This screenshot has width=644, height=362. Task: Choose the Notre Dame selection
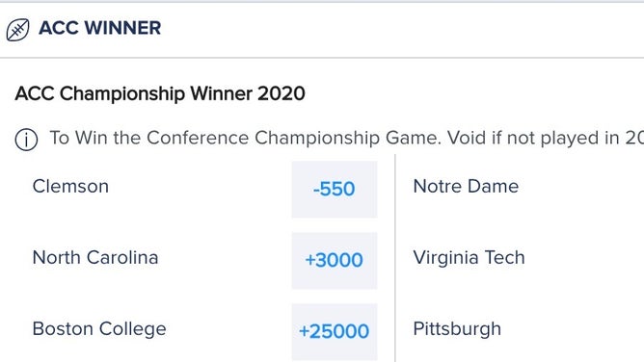coord(466,187)
